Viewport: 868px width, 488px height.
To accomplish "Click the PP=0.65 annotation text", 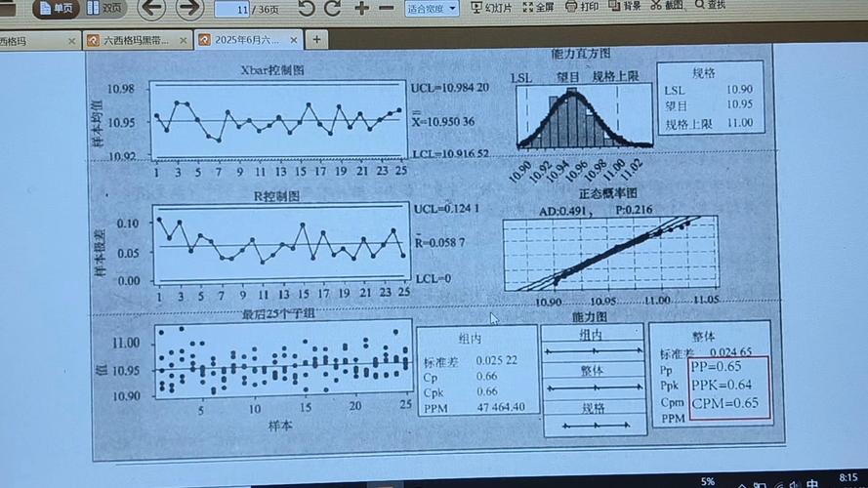I will click(716, 366).
